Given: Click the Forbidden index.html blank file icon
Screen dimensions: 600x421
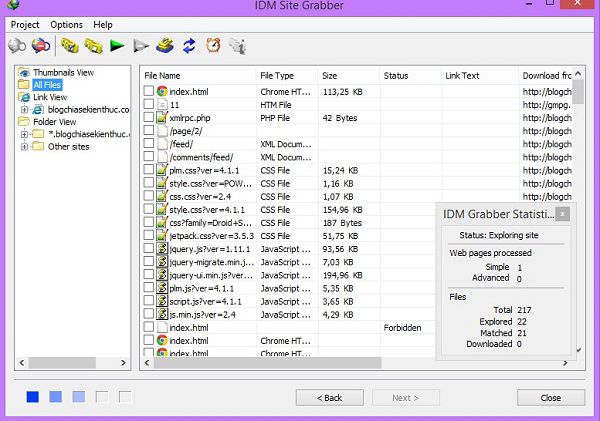Looking at the screenshot, I should [162, 327].
